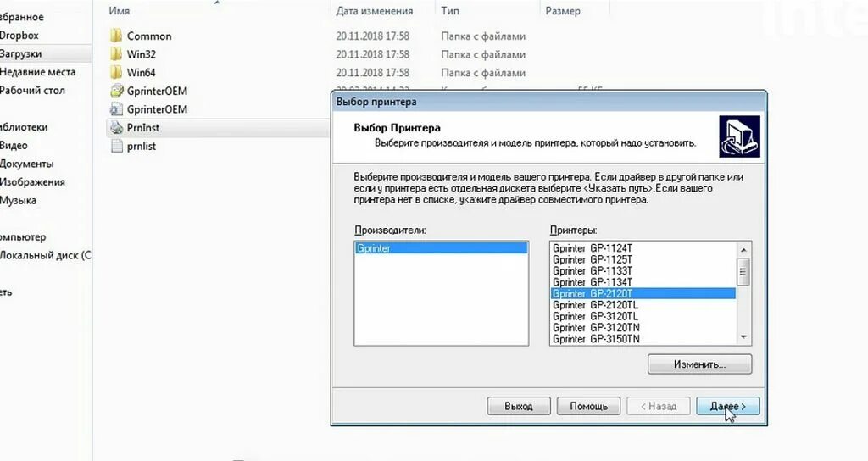Open Dropbox in the navigation pane
The image size is (868, 461).
click(19, 35)
